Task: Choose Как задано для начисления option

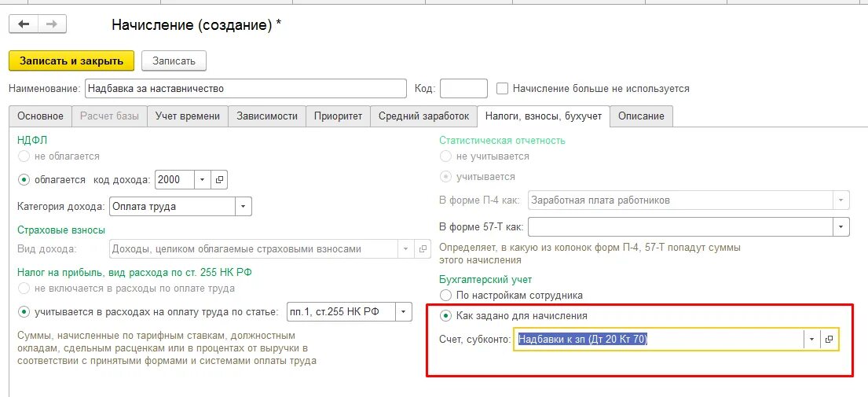Action: point(445,316)
